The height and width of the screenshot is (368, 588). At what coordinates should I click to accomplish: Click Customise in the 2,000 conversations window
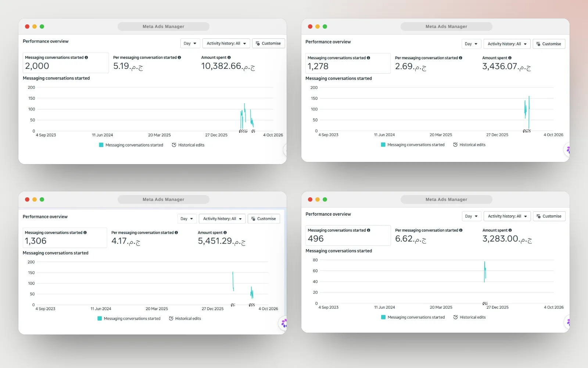(268, 43)
